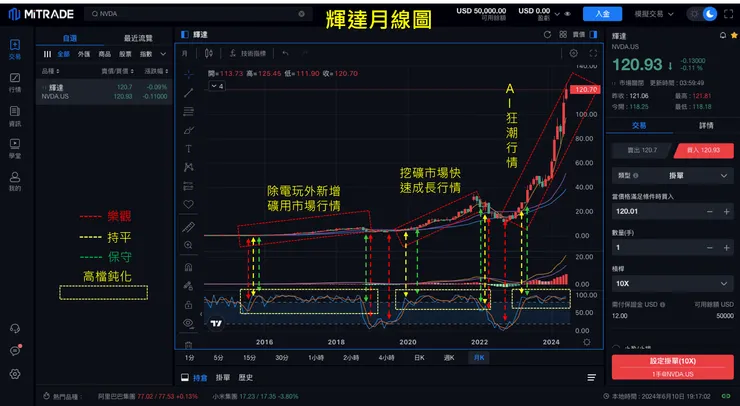Delete drawings with trash icon
Image resolution: width=740 pixels, height=406 pixels.
188,345
